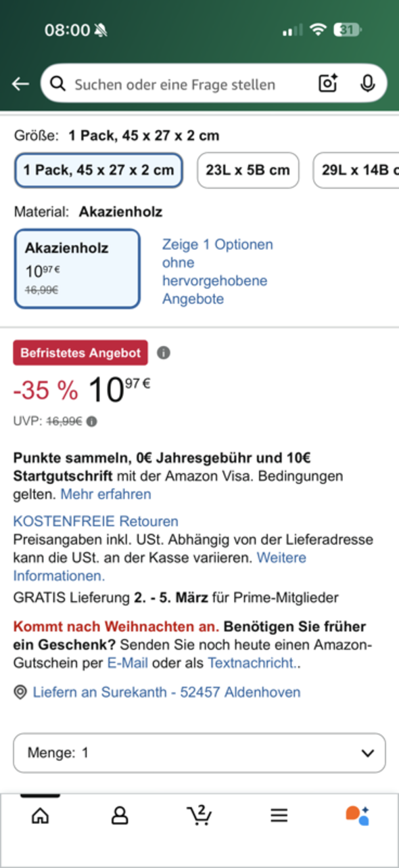Open Zeige 1 Optionen ohne hervorgehobene Angebote
The image size is (399, 868).
[216, 271]
